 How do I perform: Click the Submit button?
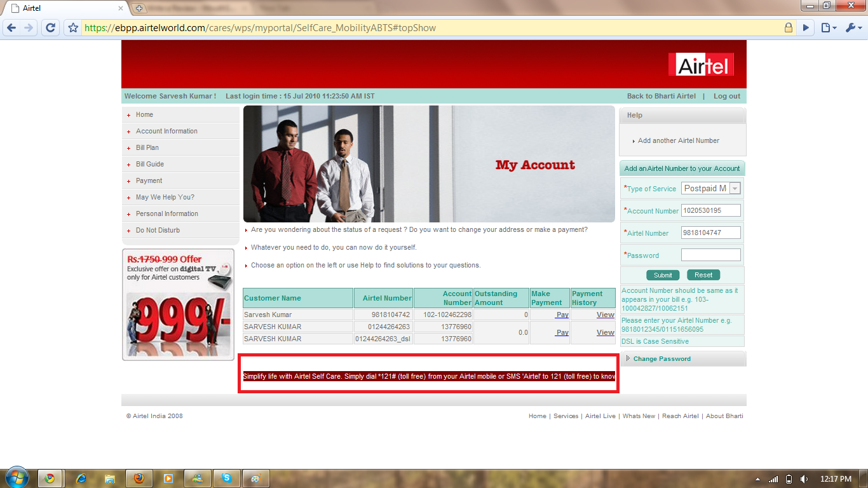663,275
